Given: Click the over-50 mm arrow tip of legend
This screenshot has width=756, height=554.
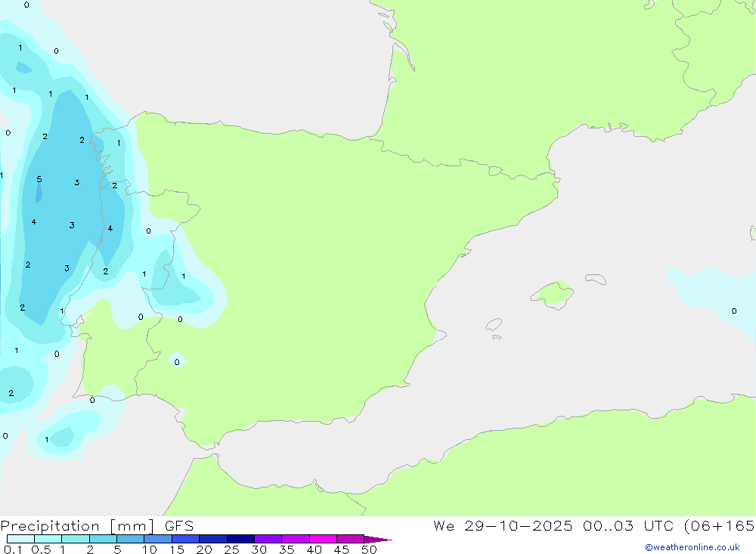Looking at the screenshot, I should (x=378, y=539).
